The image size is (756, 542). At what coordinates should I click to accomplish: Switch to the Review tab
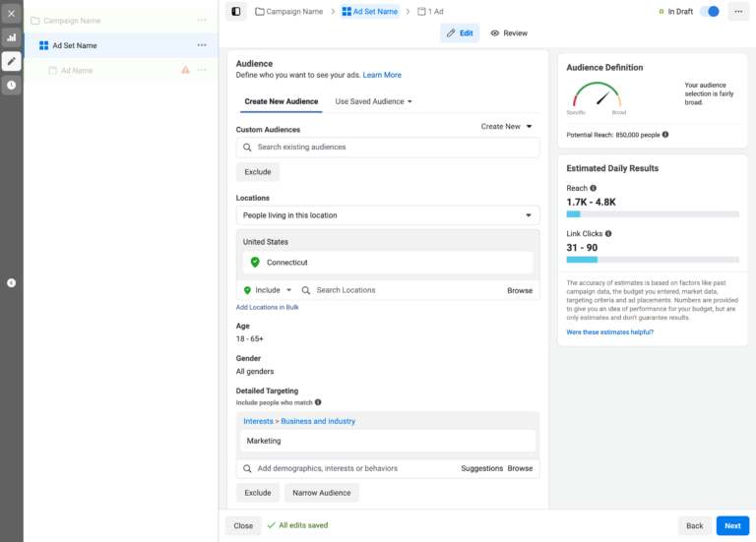click(x=509, y=33)
